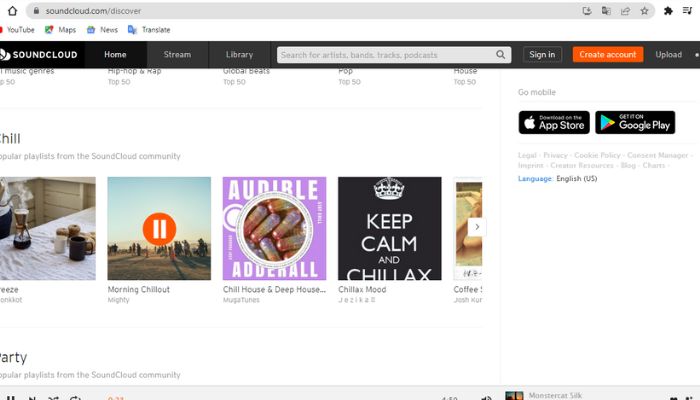Viewport: 700px width, 400px height.
Task: Open Creator Resources footer link
Action: coord(582,165)
